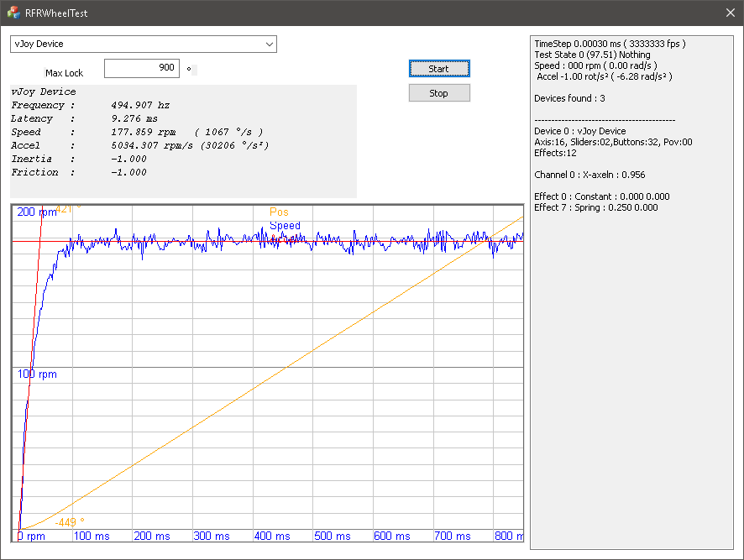Viewport: 744px width, 560px height.
Task: Click the Accel 5034.307 rpm/s value
Action: click(152, 145)
